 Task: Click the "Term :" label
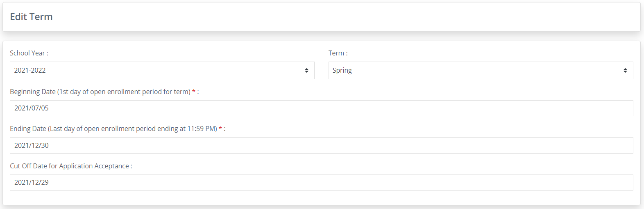point(338,53)
